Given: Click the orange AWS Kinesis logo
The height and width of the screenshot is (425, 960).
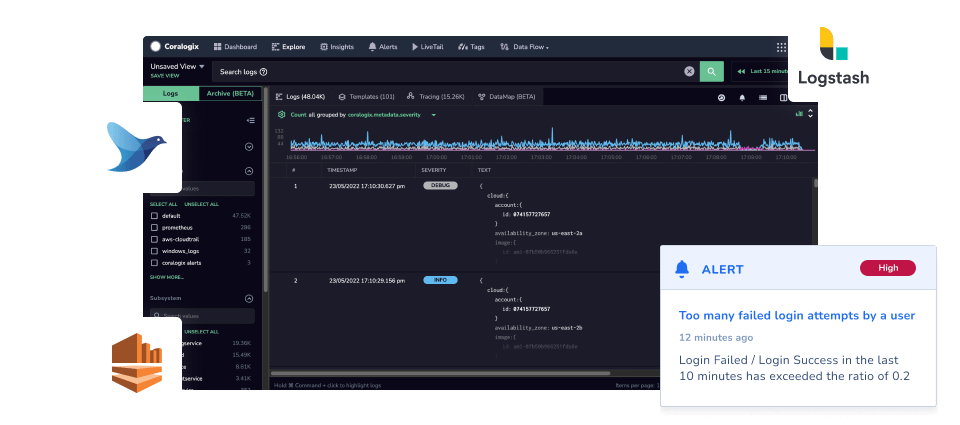Looking at the screenshot, I should [137, 363].
